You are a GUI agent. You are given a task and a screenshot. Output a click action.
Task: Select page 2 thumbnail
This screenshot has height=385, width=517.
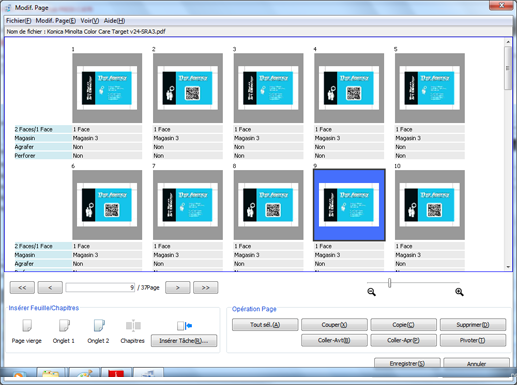click(x=188, y=88)
